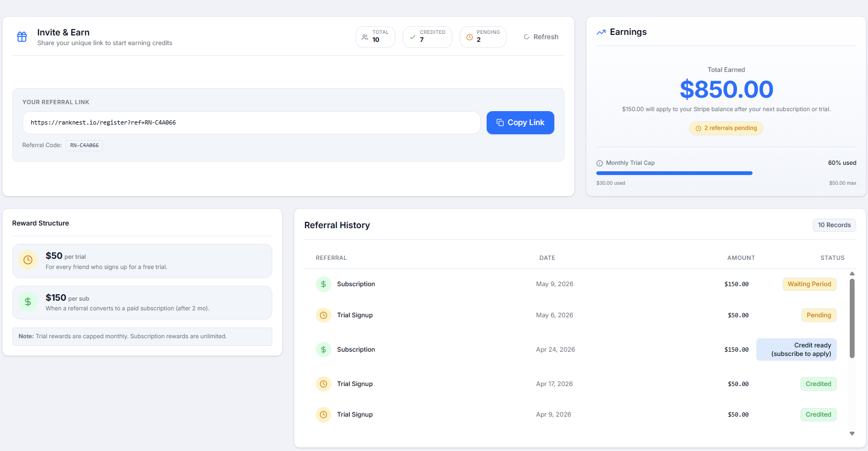
Task: Click clock icon of May 6, 2026 trial signup
Action: pos(323,315)
